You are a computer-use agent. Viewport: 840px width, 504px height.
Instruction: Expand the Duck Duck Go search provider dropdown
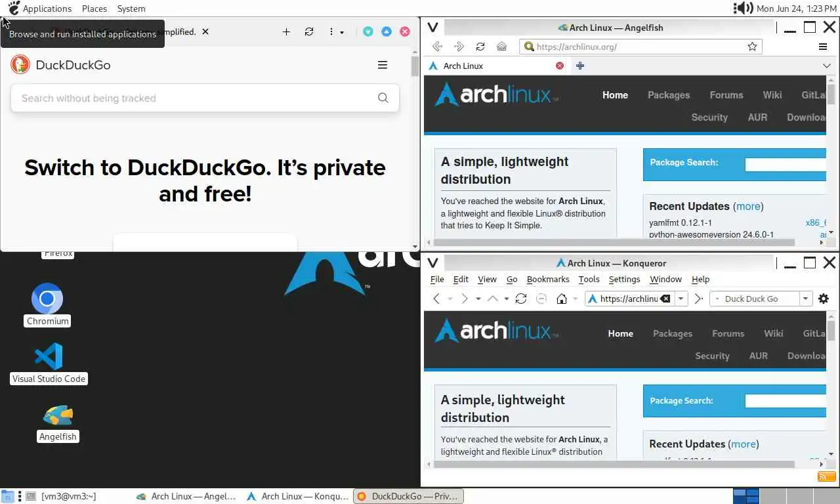coord(805,299)
